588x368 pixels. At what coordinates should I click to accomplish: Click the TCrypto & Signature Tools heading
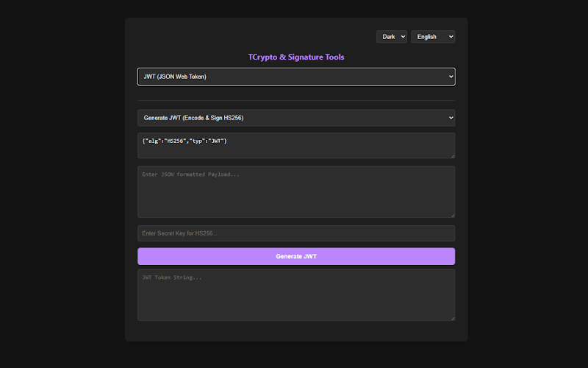296,57
